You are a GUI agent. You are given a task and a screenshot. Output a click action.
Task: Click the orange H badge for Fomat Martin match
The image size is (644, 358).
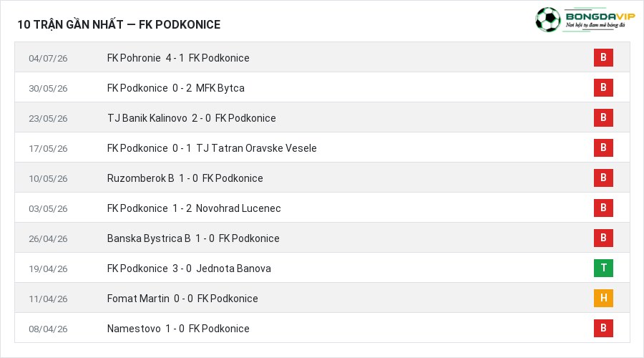click(603, 298)
